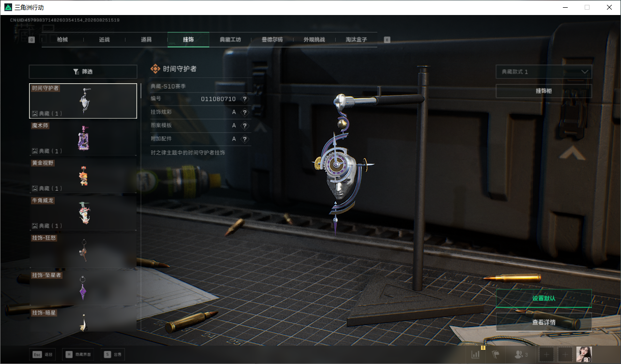Open the 曼德尔砖 tab
This screenshot has width=621, height=364.
272,40
